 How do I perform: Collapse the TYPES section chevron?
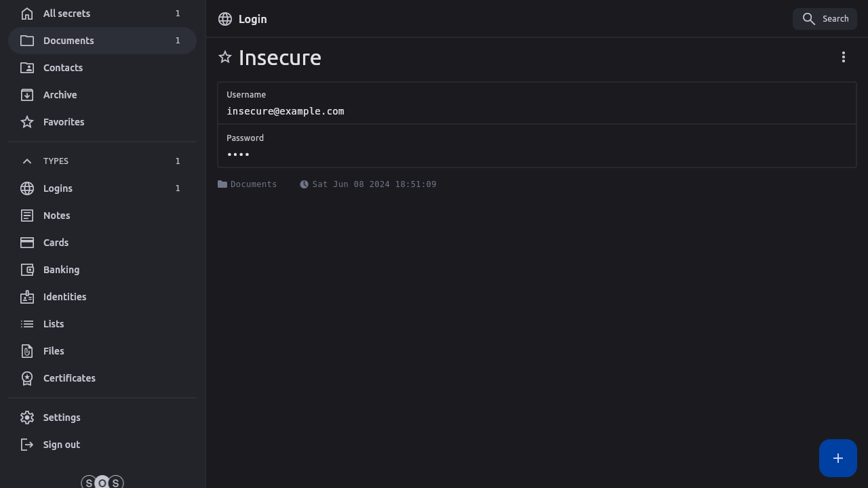(27, 161)
